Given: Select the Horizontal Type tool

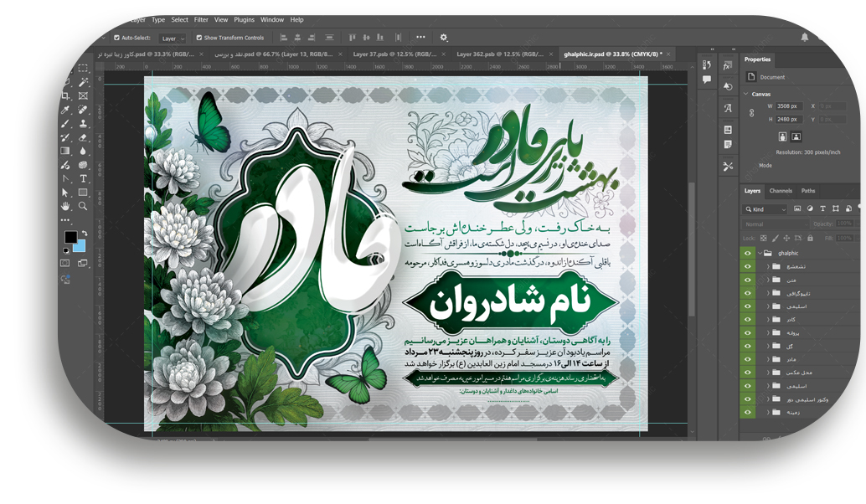Looking at the screenshot, I should [83, 179].
